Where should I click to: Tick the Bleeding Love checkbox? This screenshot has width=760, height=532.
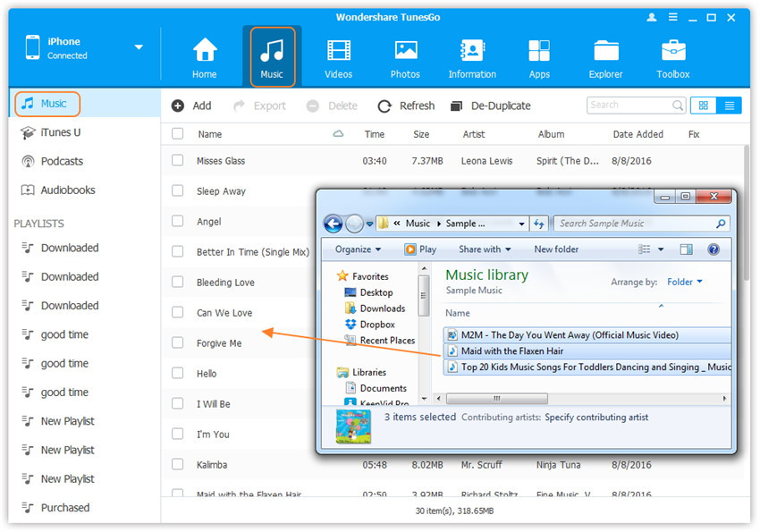(x=178, y=283)
